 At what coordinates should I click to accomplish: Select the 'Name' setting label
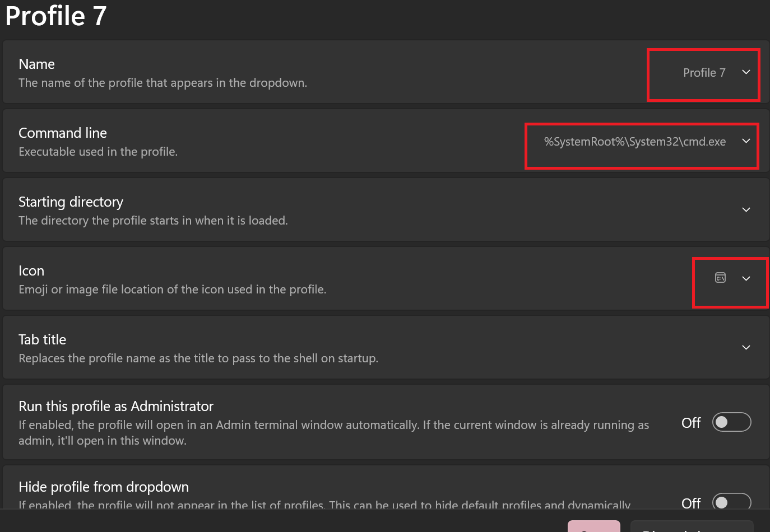pyautogui.click(x=36, y=64)
